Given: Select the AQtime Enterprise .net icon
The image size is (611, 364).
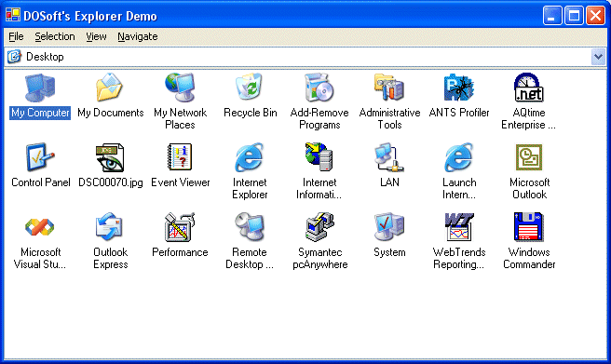Looking at the screenshot, I should [x=529, y=88].
